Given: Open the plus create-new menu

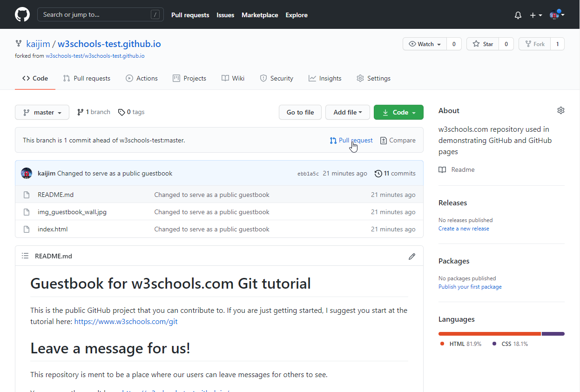Looking at the screenshot, I should 536,15.
